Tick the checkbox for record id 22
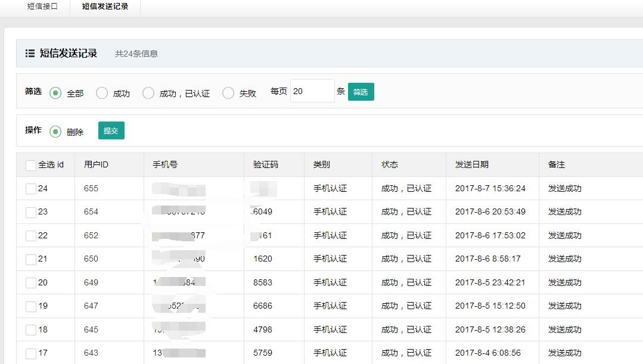643x364 pixels. (31, 236)
